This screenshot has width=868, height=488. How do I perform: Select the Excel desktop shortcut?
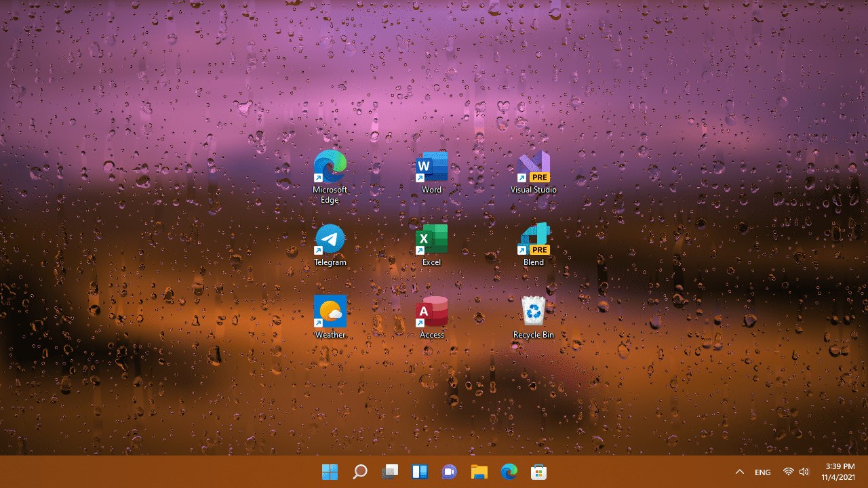tap(432, 245)
